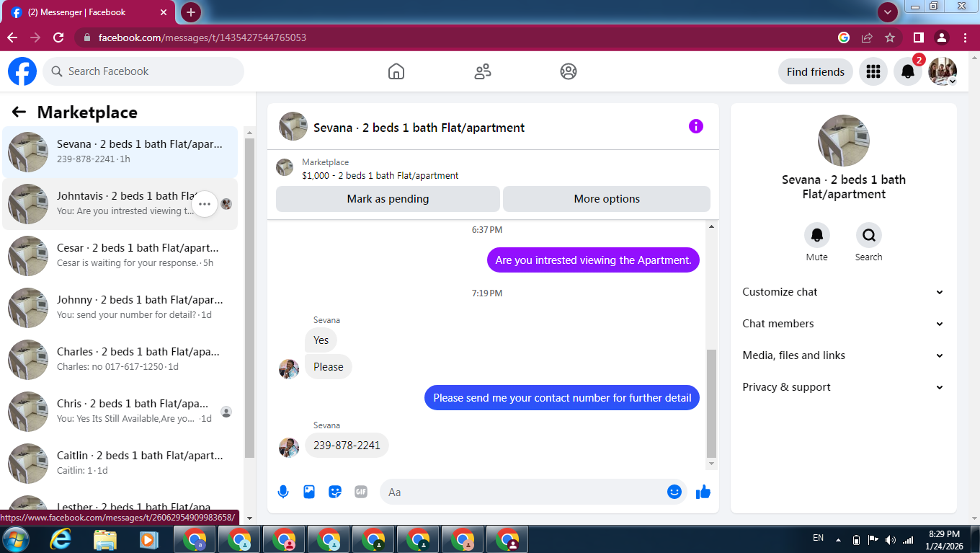Click Sevana's large profile thumbnail

844,141
